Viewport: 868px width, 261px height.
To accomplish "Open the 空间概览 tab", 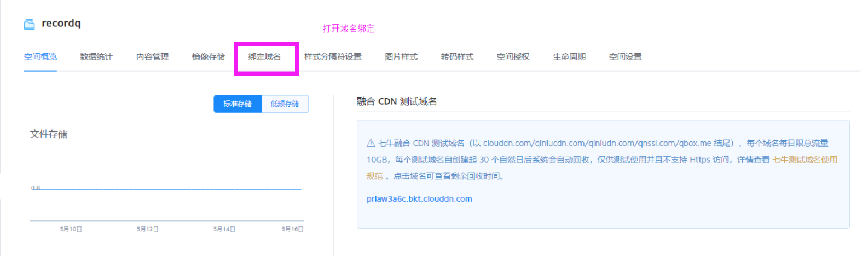I will click(40, 56).
